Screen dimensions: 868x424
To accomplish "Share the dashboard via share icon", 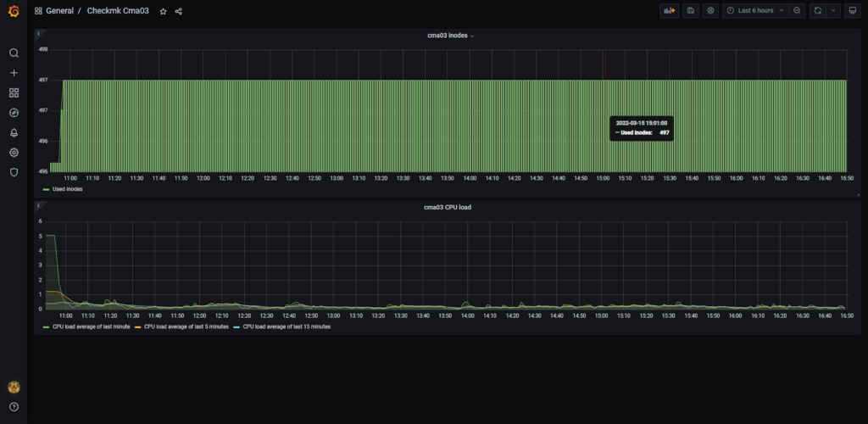I will click(x=178, y=11).
